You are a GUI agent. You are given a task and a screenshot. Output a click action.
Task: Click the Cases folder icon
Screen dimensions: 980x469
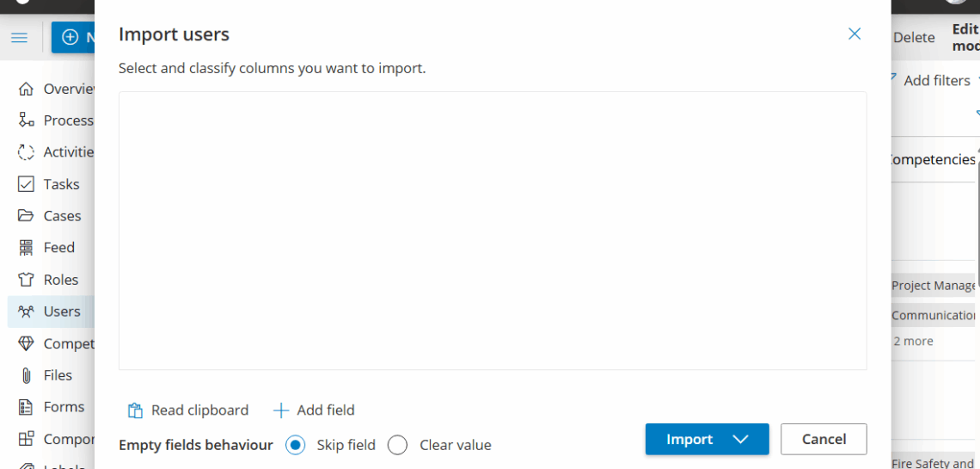27,216
